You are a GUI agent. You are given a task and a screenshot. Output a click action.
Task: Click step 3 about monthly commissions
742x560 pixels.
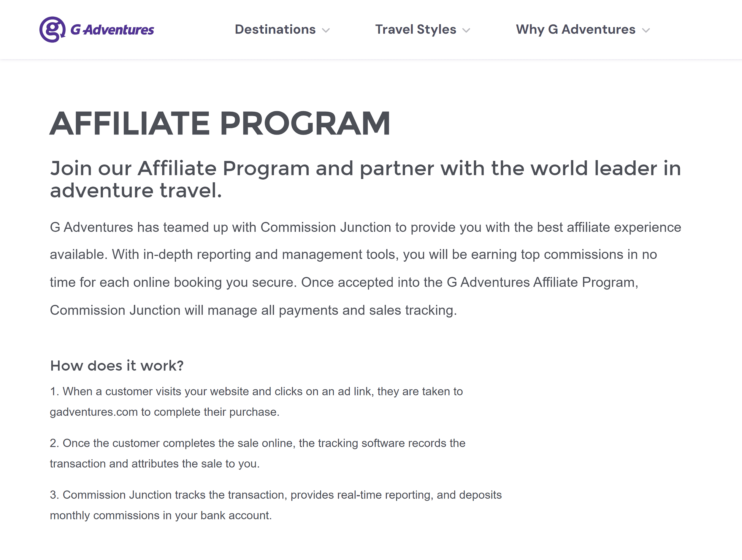tap(275, 495)
